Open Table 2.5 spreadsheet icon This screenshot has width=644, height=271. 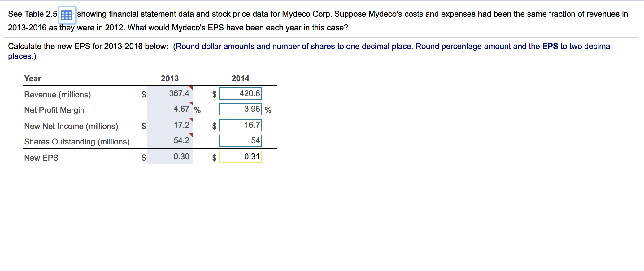(x=66, y=15)
